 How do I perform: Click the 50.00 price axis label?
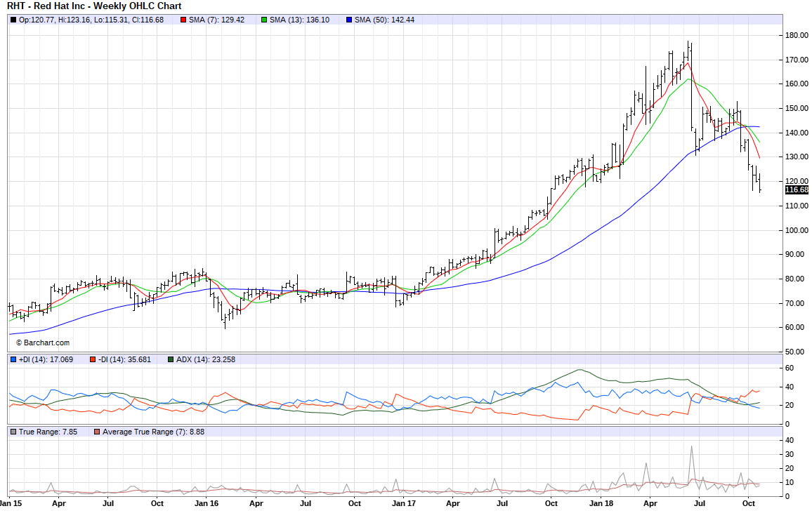click(x=795, y=352)
